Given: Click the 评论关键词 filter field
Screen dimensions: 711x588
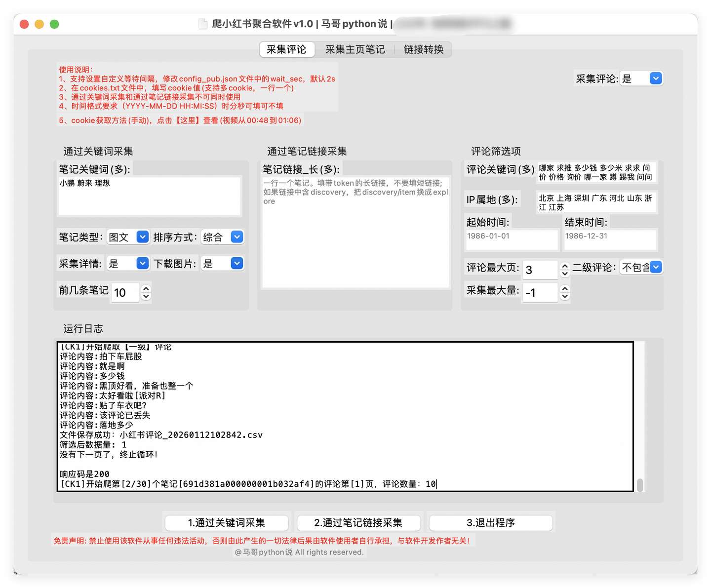Looking at the screenshot, I should [596, 173].
